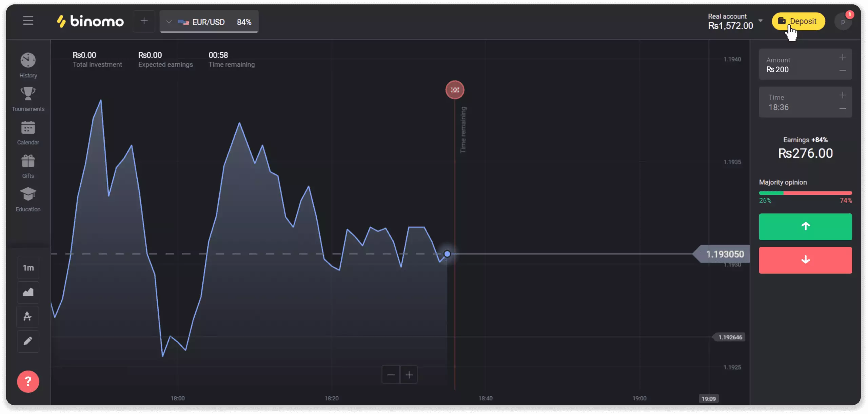Click the zoom in button on chart
The width and height of the screenshot is (868, 414).
[409, 375]
